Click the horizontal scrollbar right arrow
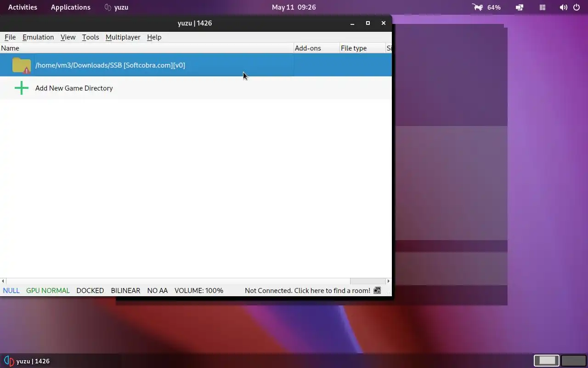The width and height of the screenshot is (588, 368). pos(389,281)
